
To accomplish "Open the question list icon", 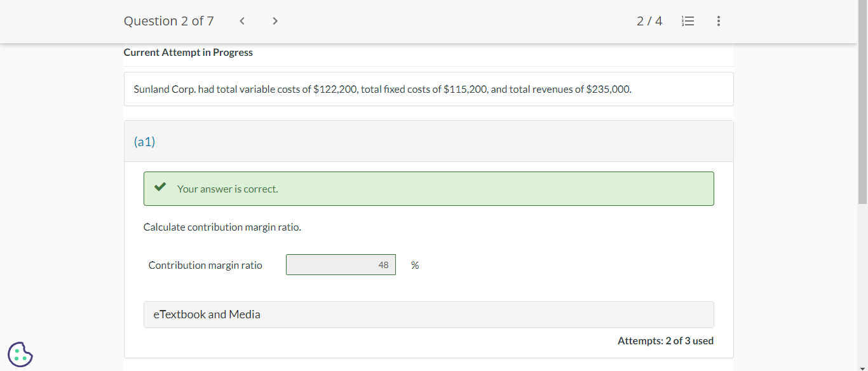I will tap(687, 21).
